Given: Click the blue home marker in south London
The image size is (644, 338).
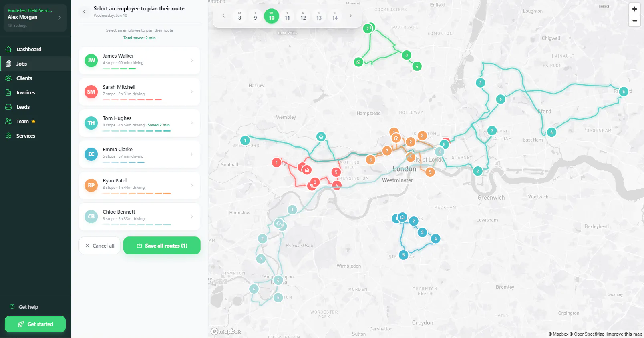Looking at the screenshot, I should pyautogui.click(x=402, y=217).
